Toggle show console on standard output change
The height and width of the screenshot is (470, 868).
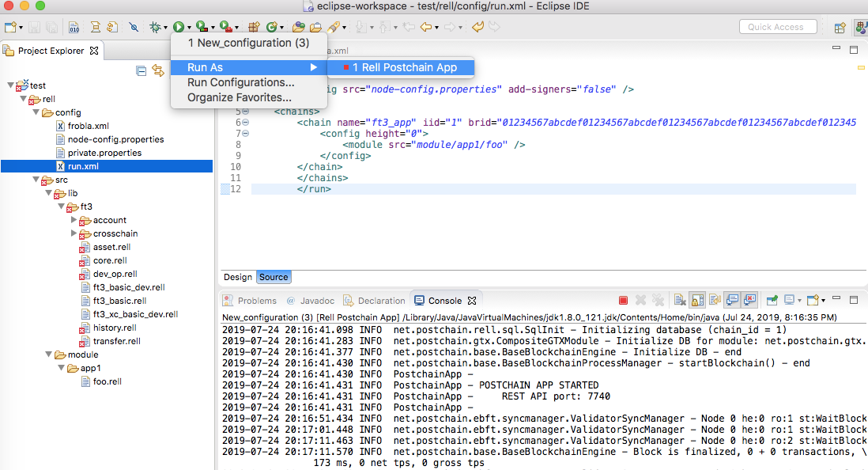(x=732, y=301)
